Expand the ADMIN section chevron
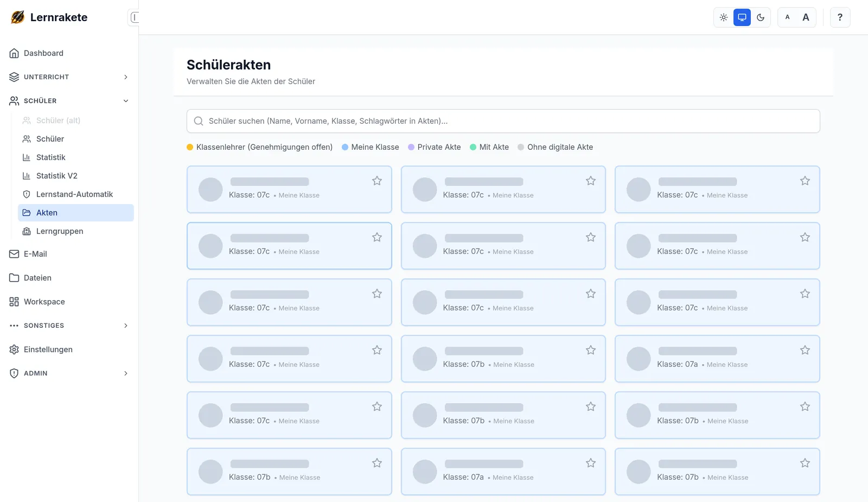Screen dimensions: 868x502 click(126, 373)
